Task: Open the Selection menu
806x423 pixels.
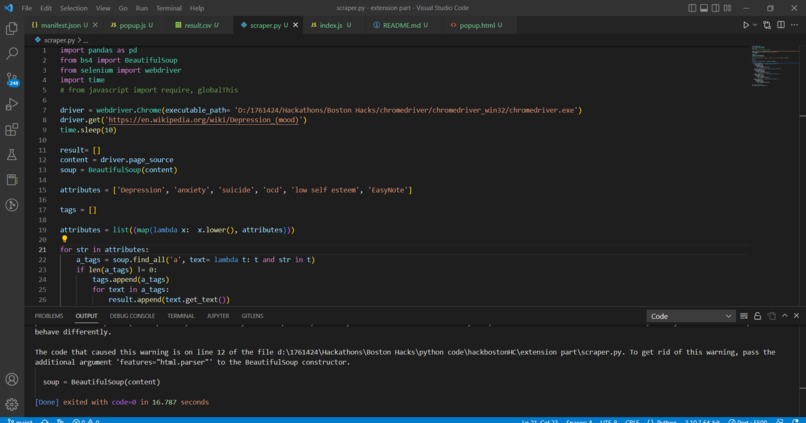Action: [x=74, y=8]
